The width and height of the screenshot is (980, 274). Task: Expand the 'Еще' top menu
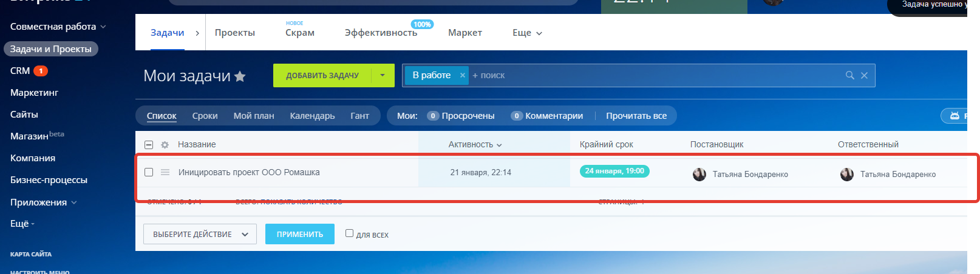pyautogui.click(x=527, y=33)
